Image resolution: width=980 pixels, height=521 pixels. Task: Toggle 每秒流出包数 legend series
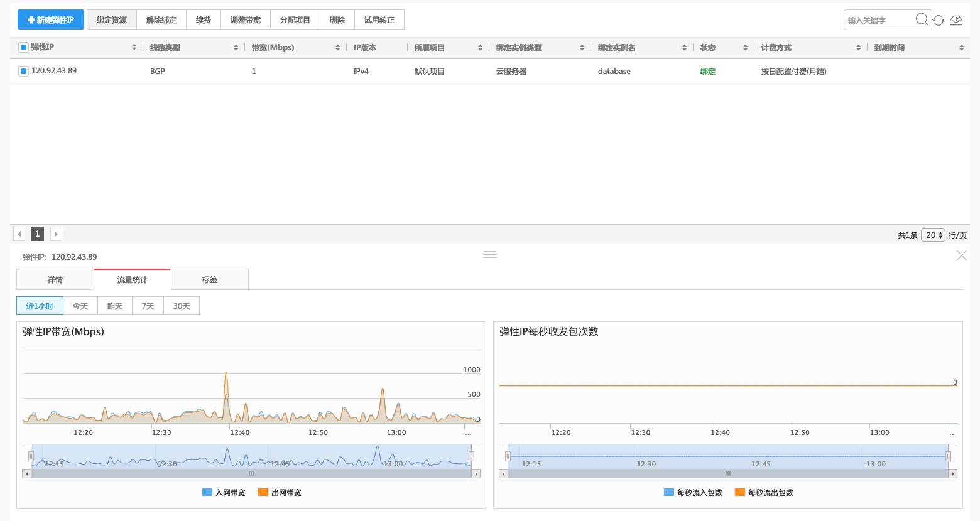[764, 493]
